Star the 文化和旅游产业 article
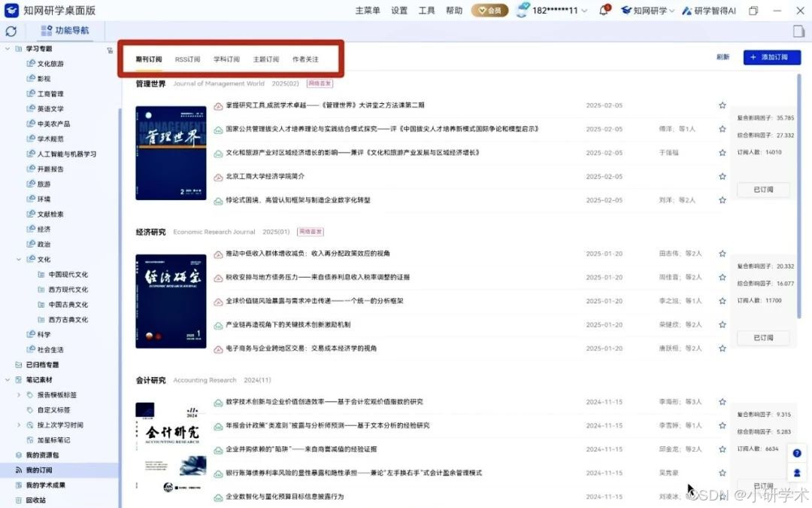This screenshot has height=508, width=812. [x=722, y=152]
